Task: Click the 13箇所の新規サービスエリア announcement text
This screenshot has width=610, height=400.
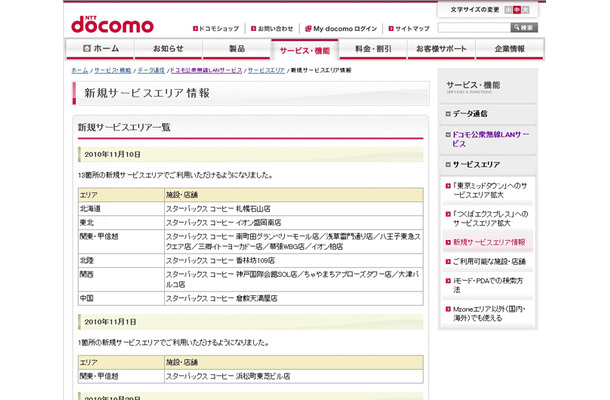Action: 175,175
